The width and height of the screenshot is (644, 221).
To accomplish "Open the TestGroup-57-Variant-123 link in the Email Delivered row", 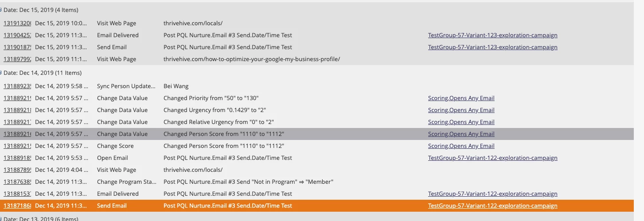I will [492, 35].
